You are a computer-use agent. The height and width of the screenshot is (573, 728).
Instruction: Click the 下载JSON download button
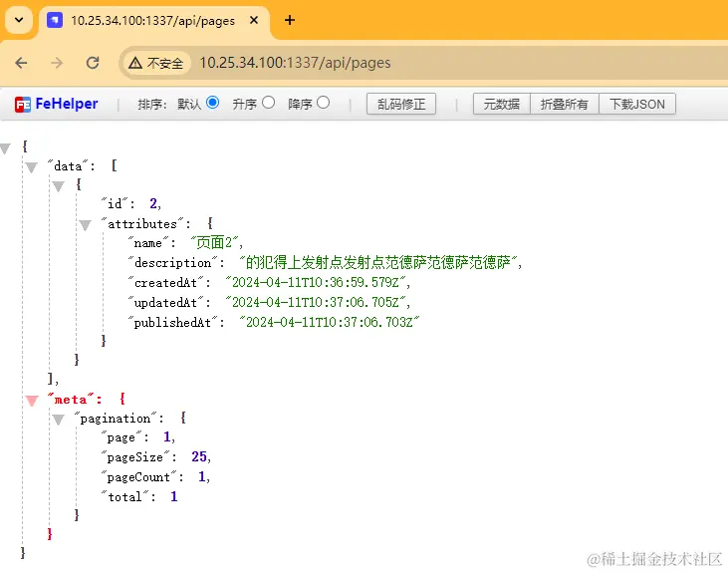pos(637,104)
